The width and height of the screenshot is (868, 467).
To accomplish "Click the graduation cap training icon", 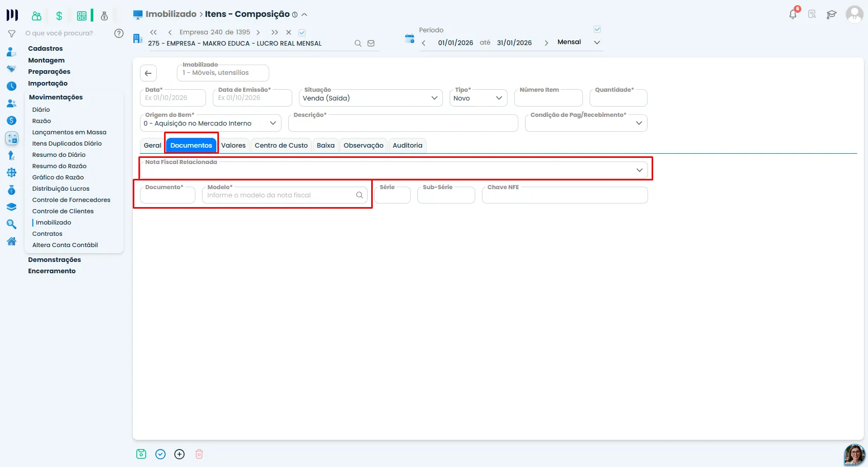I will (x=831, y=14).
